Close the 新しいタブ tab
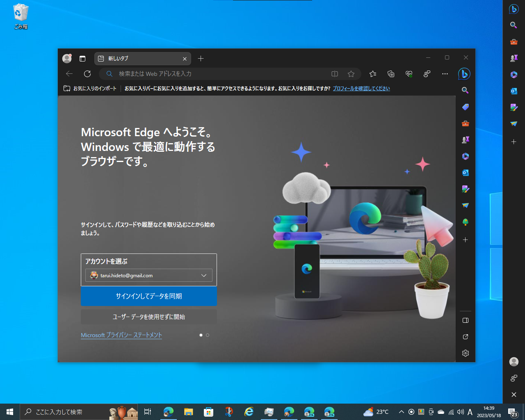This screenshot has width=525, height=420. pos(185,59)
